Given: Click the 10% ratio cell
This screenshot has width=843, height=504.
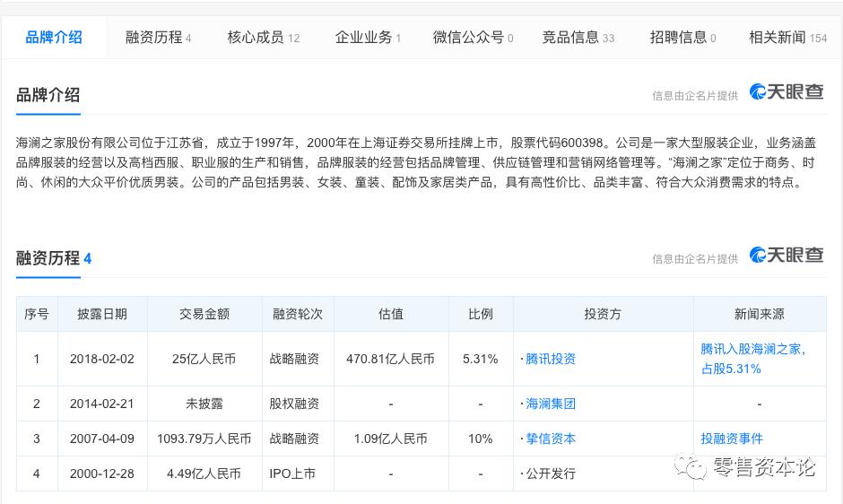Looking at the screenshot, I should click(x=481, y=439).
